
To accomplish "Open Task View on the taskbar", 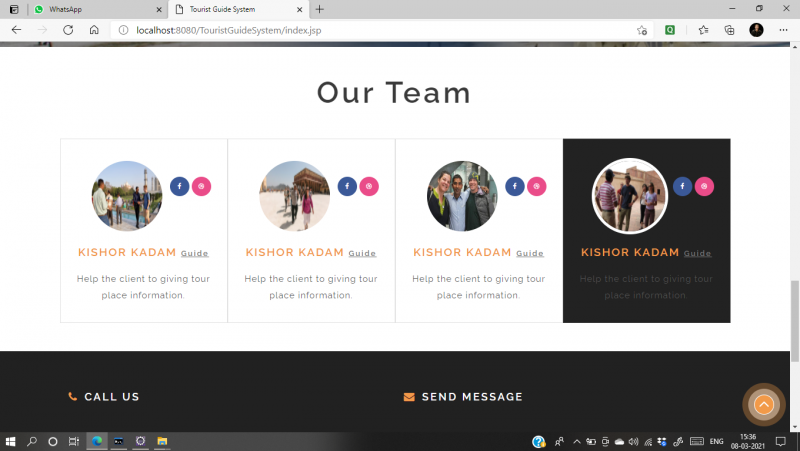I will (74, 441).
